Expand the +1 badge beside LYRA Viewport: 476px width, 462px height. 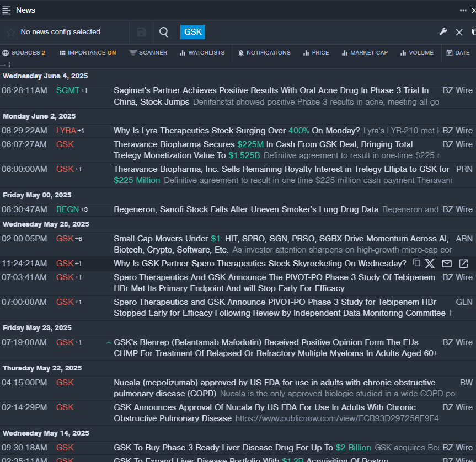tap(81, 131)
